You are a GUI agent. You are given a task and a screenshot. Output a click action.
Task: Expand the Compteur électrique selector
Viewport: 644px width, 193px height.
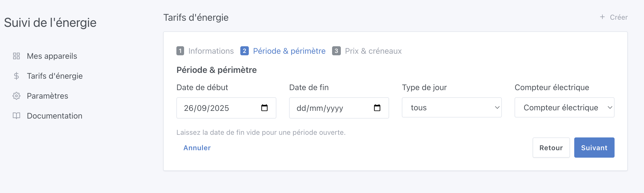(564, 107)
